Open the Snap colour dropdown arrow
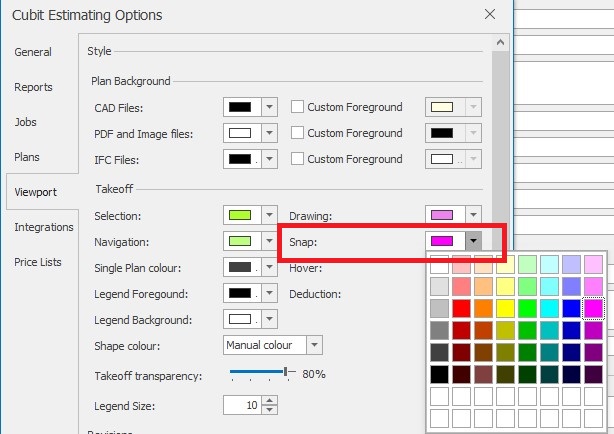 [472, 241]
